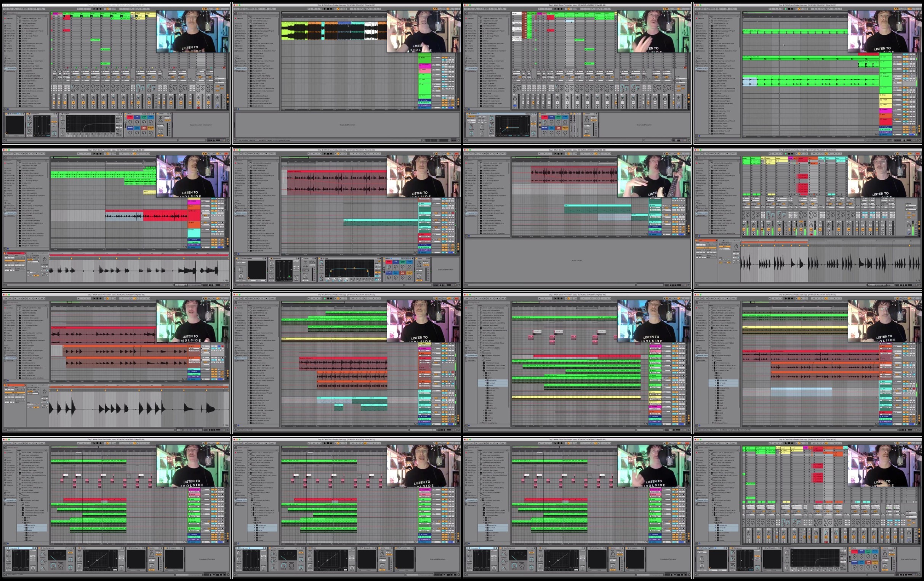
Task: Select the Drums browser category in the guitar frame
Action: pos(469,173)
